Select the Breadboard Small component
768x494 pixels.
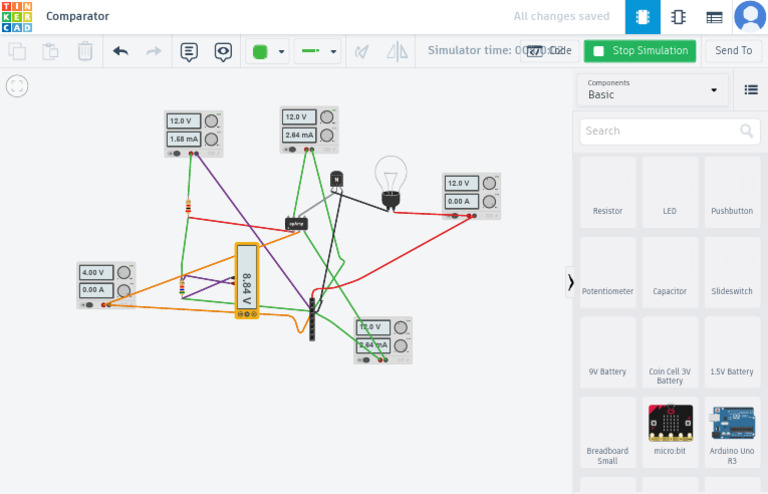607,433
